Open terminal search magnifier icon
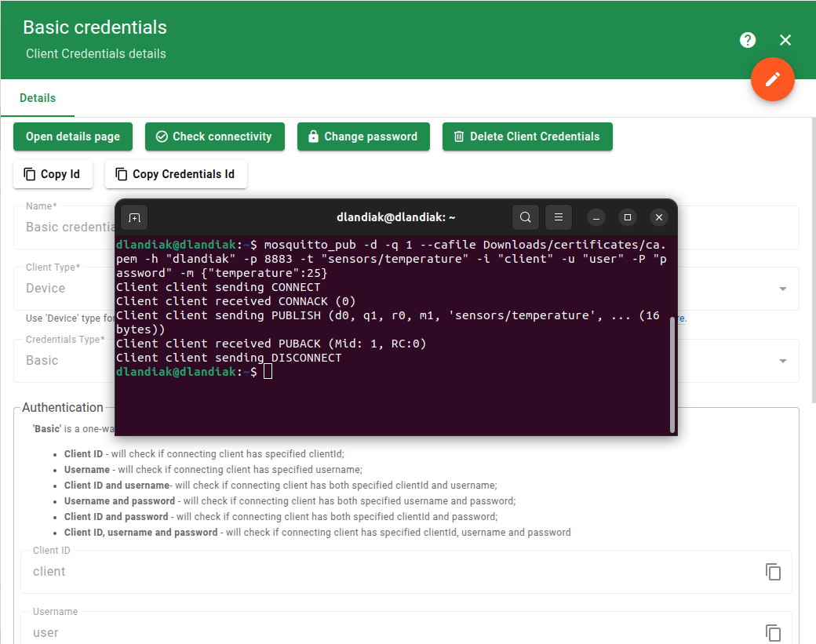Screen dimensions: 816x644 (x=526, y=217)
